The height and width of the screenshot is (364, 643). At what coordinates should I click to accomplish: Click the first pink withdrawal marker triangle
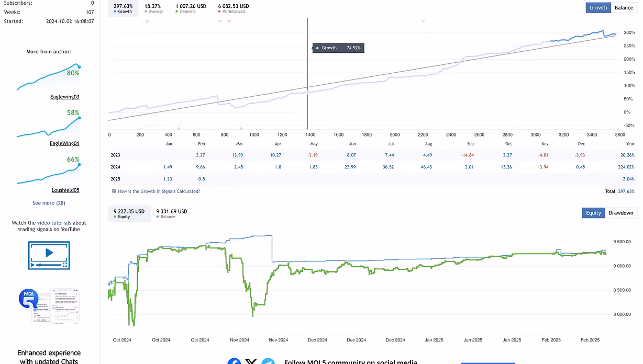point(147,21)
